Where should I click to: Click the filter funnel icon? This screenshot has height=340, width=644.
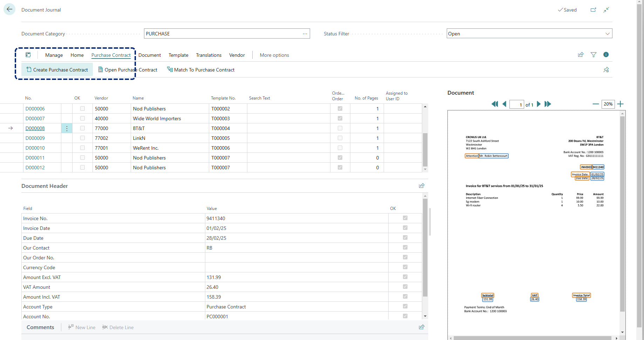pyautogui.click(x=594, y=55)
